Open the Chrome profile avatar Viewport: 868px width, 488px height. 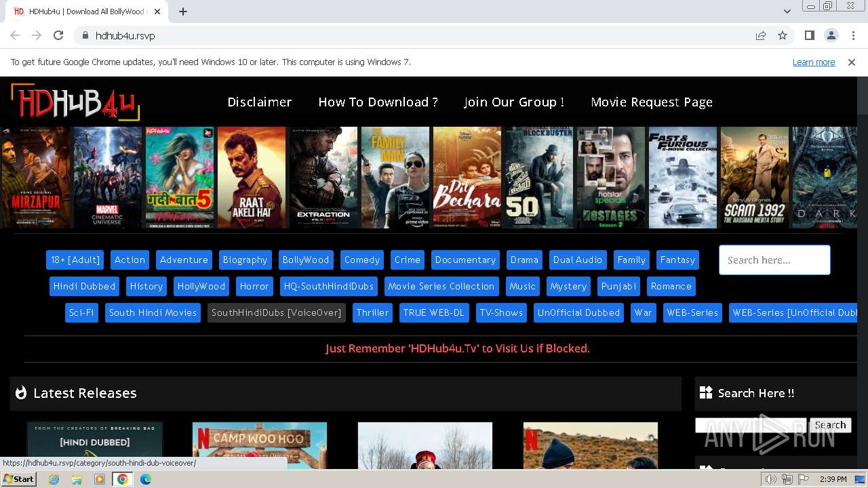point(831,35)
